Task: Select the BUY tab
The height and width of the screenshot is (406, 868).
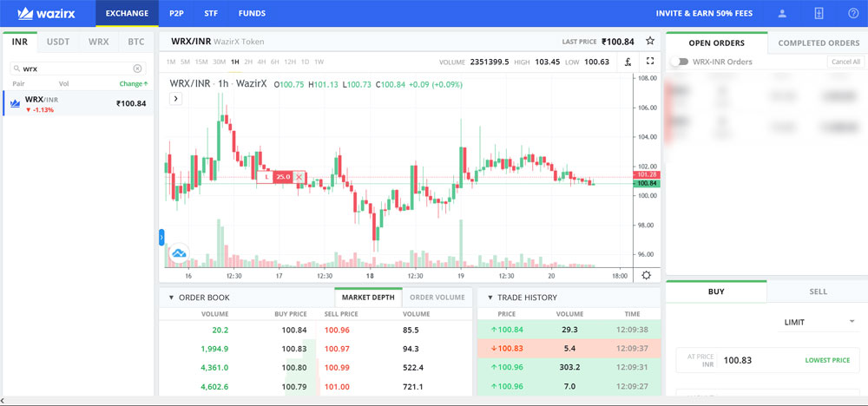Action: click(716, 291)
